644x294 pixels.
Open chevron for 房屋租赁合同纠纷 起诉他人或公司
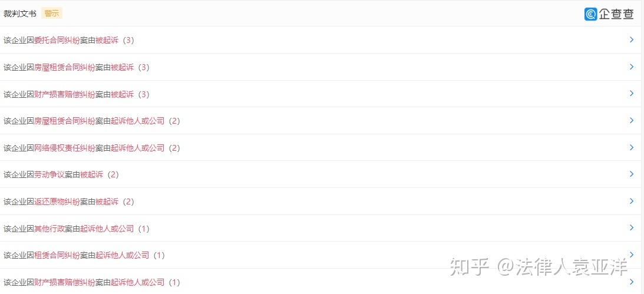(632, 120)
